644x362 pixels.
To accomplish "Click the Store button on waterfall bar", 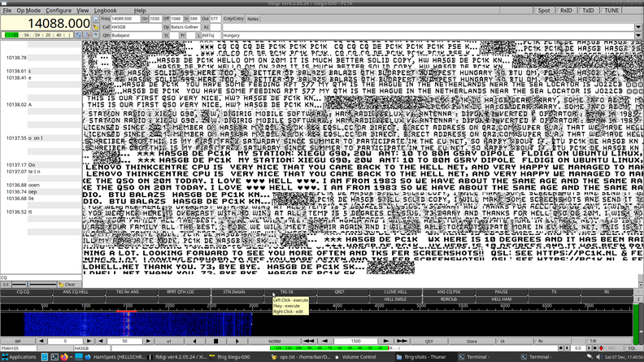I will click(x=472, y=341).
